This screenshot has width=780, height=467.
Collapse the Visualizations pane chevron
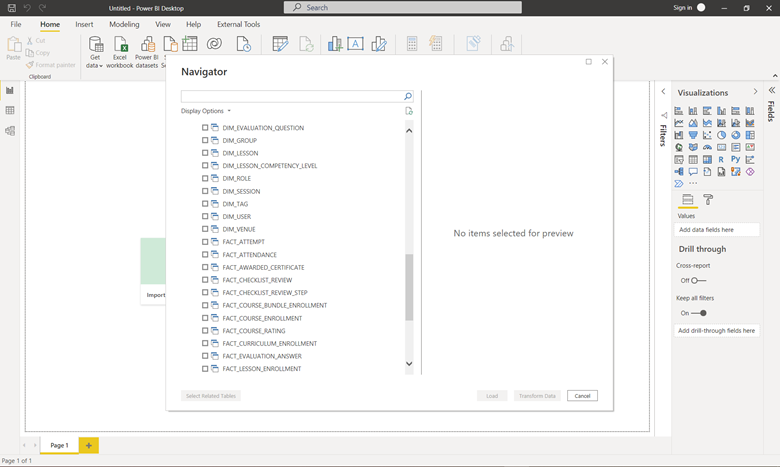(755, 92)
